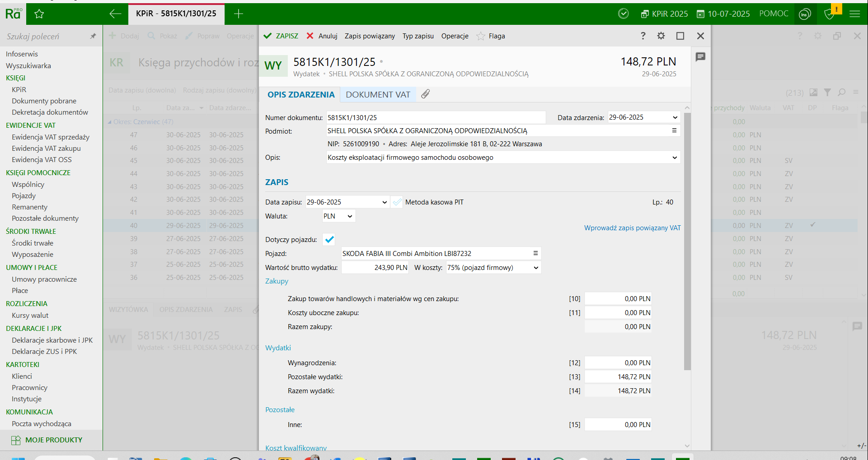Uncheck the Dotyczy pojazdu checkbox
Image resolution: width=868 pixels, height=460 pixels.
pos(329,240)
